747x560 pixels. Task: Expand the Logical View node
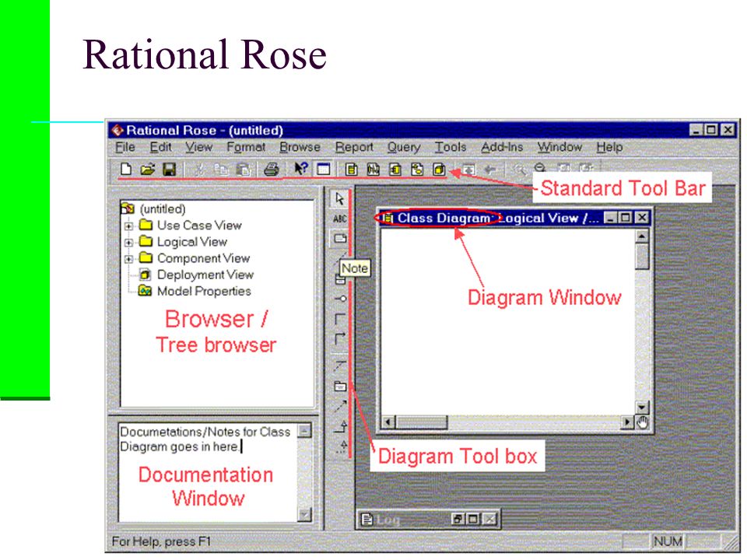point(128,243)
